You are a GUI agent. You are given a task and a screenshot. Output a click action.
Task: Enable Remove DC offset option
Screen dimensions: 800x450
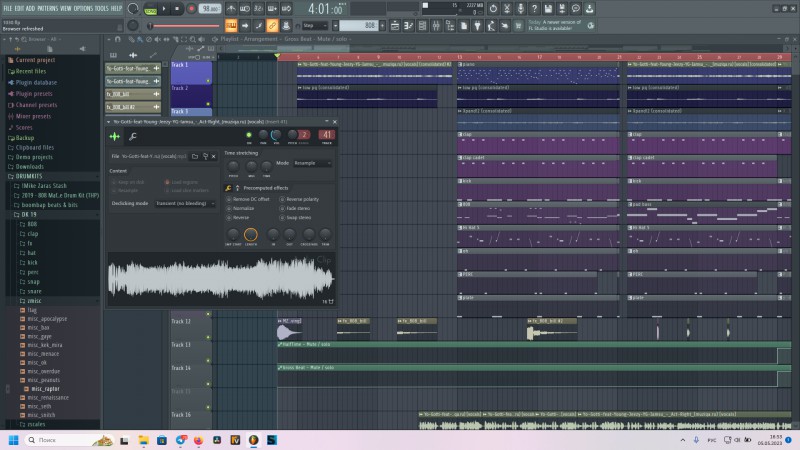(x=247, y=199)
